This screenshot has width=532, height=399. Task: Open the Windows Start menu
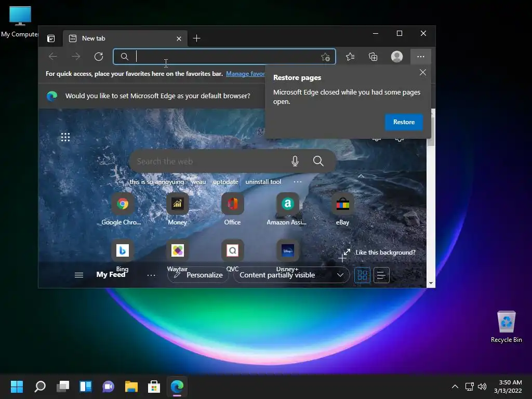coord(17,387)
